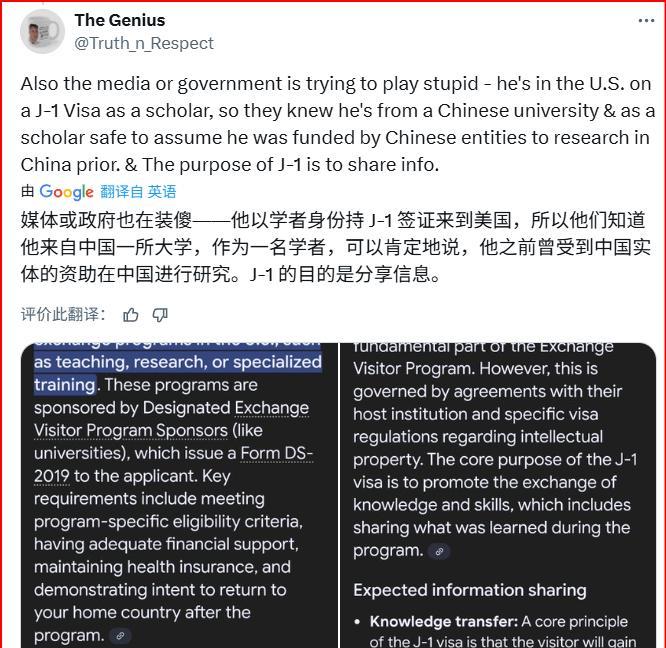The height and width of the screenshot is (648, 666).
Task: Open The Genius display name profile
Action: (x=120, y=20)
